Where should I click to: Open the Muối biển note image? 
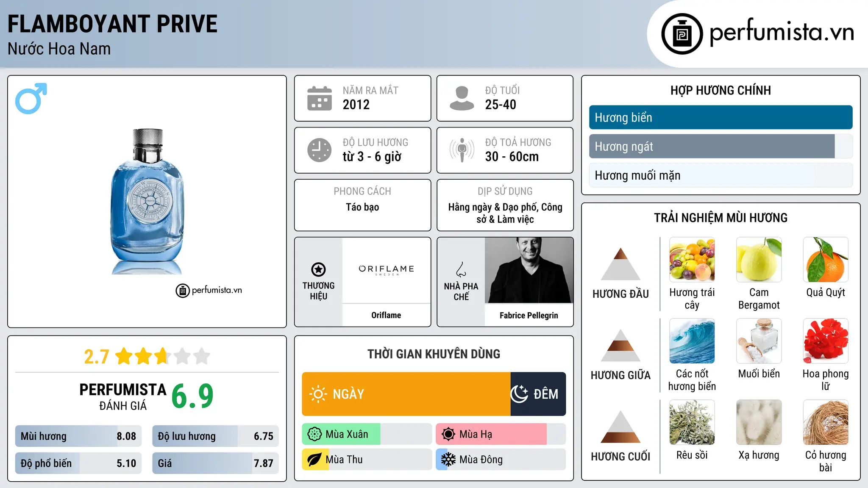point(759,341)
